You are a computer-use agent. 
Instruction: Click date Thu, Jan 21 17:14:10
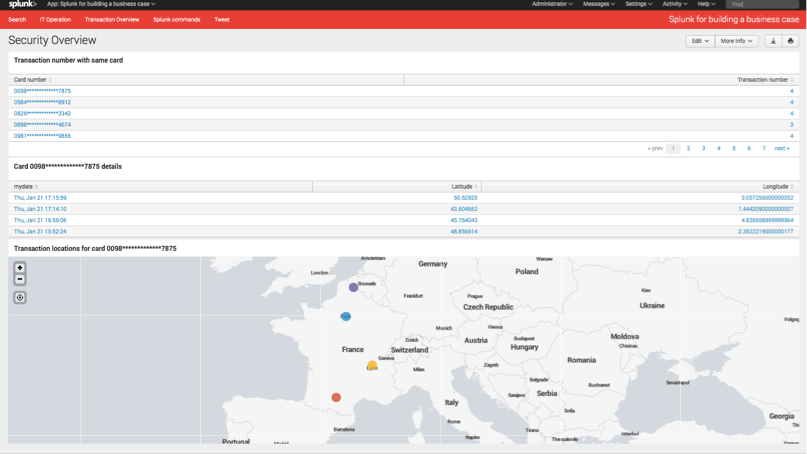40,209
